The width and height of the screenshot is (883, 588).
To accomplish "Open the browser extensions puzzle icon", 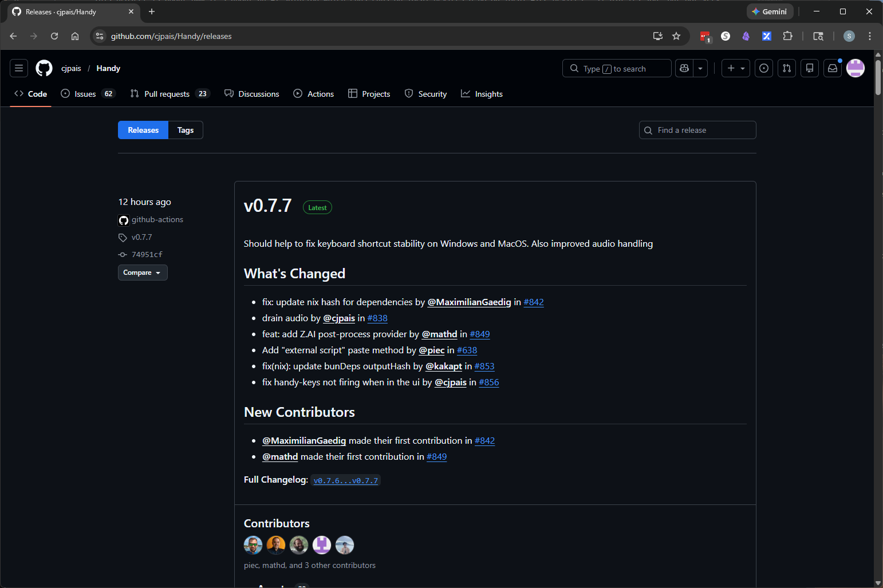I will [x=787, y=35].
